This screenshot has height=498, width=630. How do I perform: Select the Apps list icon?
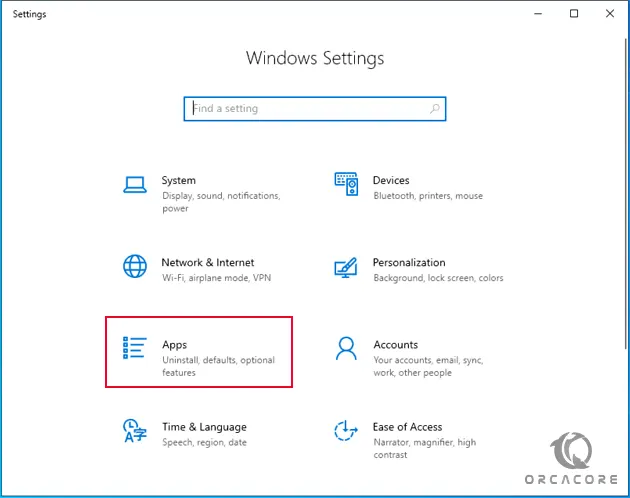click(135, 348)
